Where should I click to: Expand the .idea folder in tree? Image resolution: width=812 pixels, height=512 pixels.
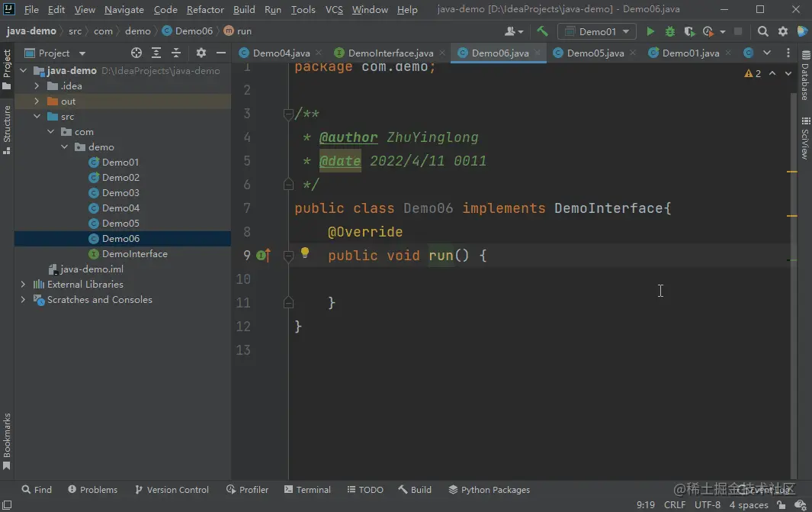pos(37,86)
